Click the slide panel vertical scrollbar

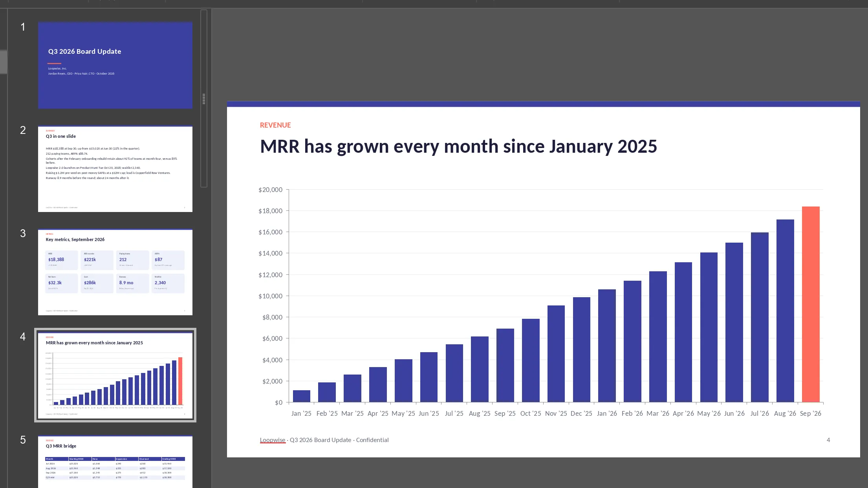pyautogui.click(x=203, y=99)
